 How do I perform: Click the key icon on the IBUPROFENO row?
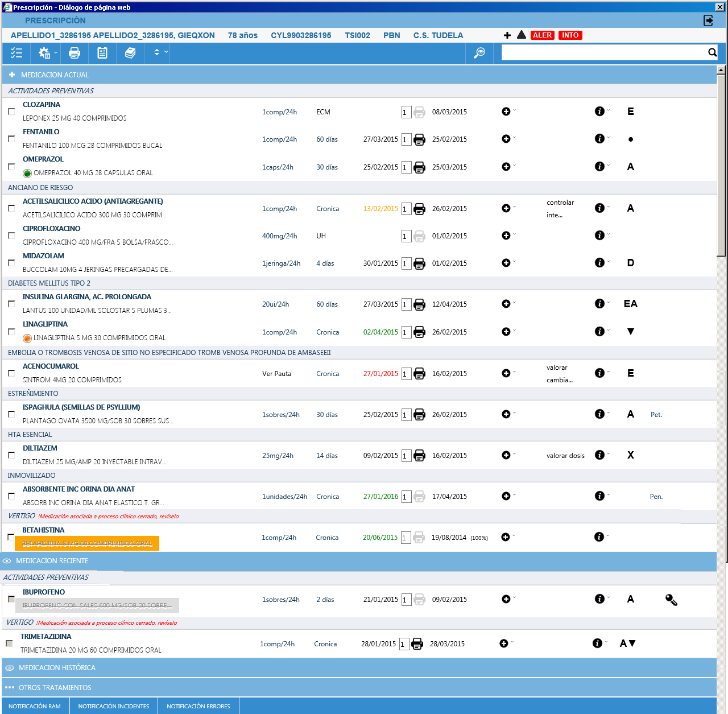tap(671, 600)
